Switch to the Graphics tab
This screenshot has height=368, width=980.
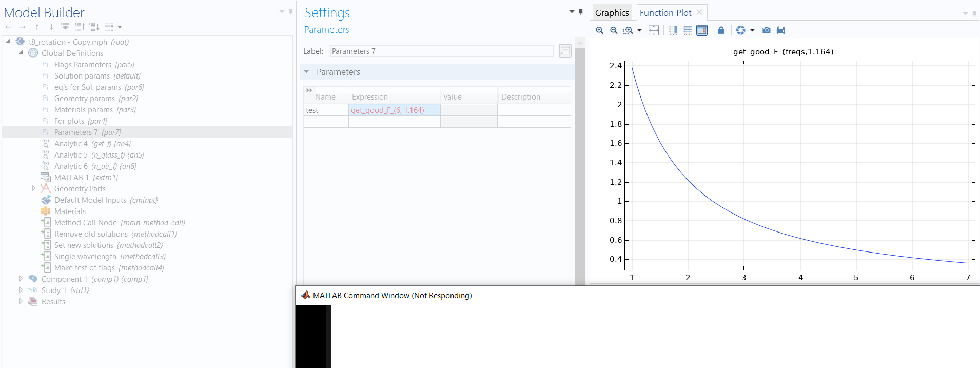point(612,13)
